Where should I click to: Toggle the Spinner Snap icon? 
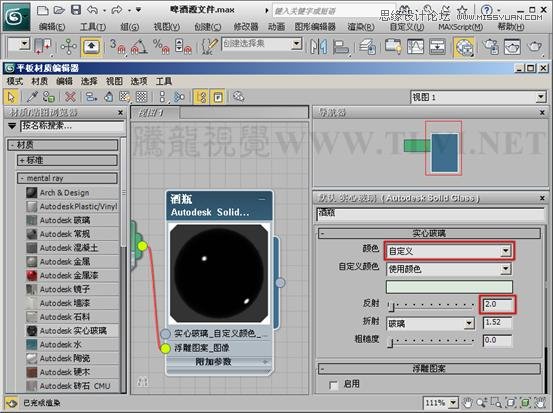183,47
